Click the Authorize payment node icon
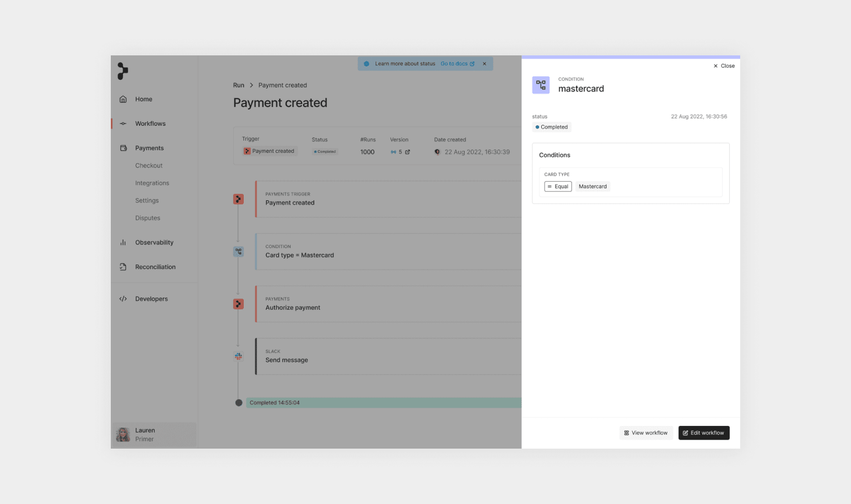Image resolution: width=851 pixels, height=504 pixels. tap(238, 304)
